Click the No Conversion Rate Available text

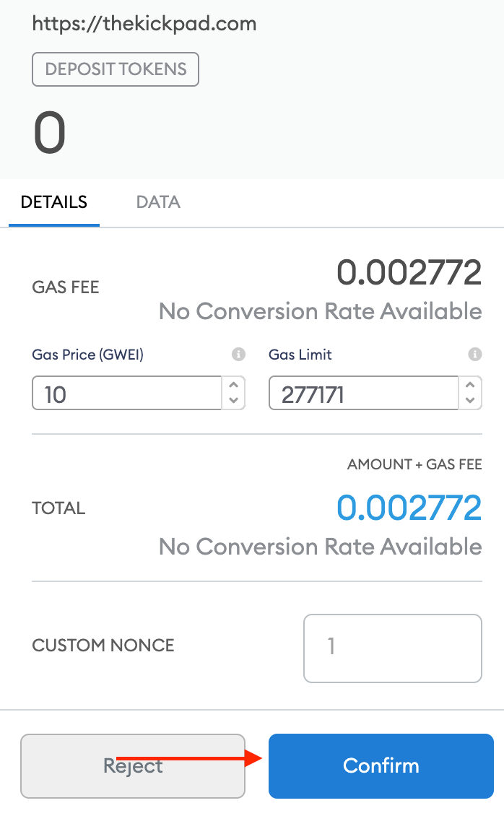320,311
